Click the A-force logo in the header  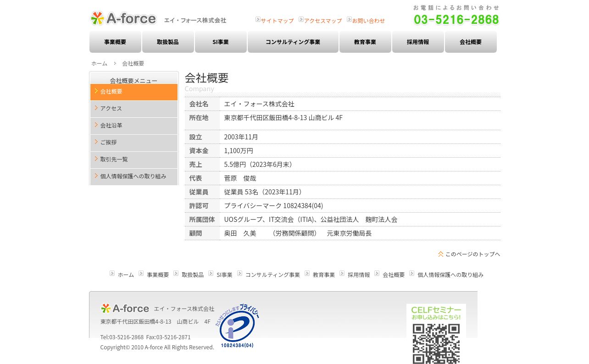pos(123,18)
